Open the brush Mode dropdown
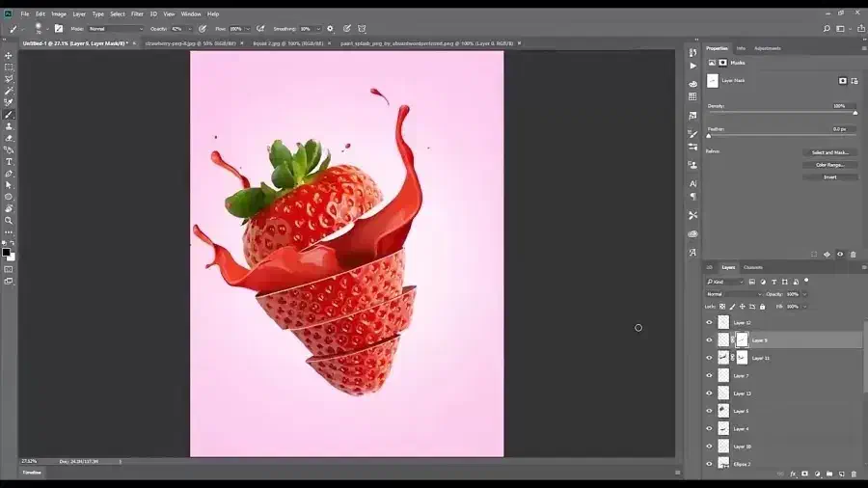 pyautogui.click(x=114, y=29)
